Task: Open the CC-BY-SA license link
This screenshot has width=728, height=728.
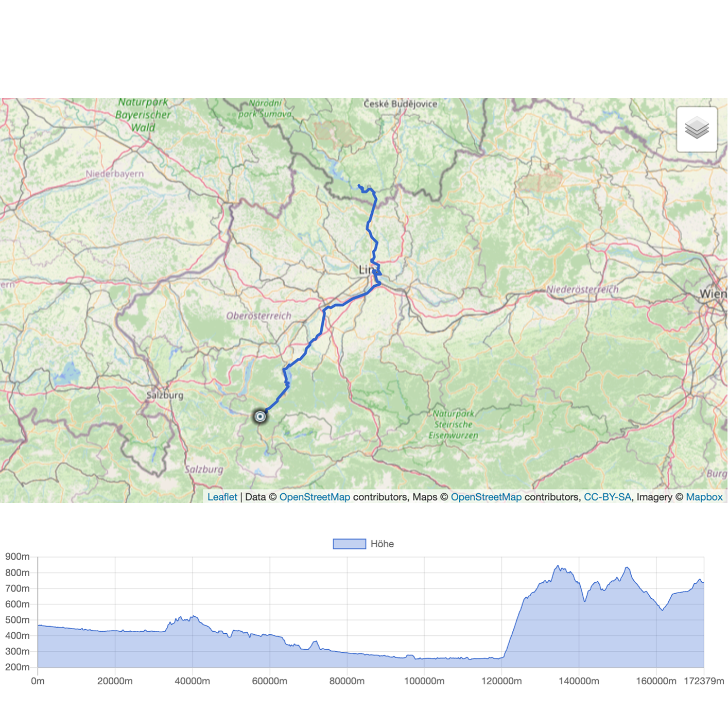Action: (607, 497)
